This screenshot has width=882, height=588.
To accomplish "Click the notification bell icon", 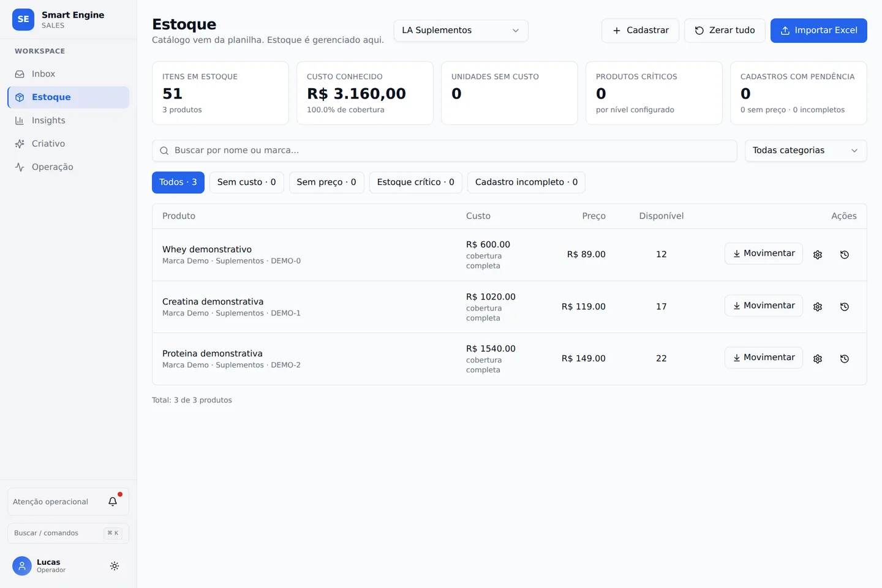I will [113, 502].
